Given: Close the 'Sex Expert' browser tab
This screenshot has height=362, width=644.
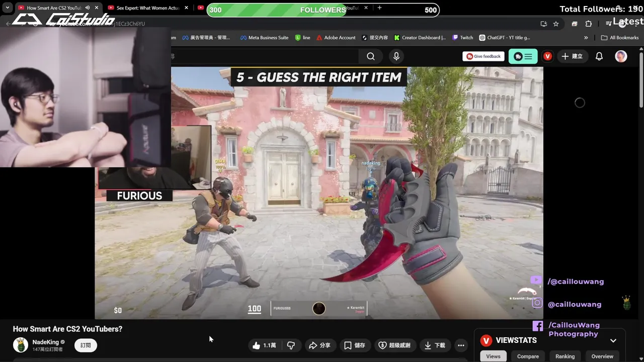Looking at the screenshot, I should [x=187, y=8].
